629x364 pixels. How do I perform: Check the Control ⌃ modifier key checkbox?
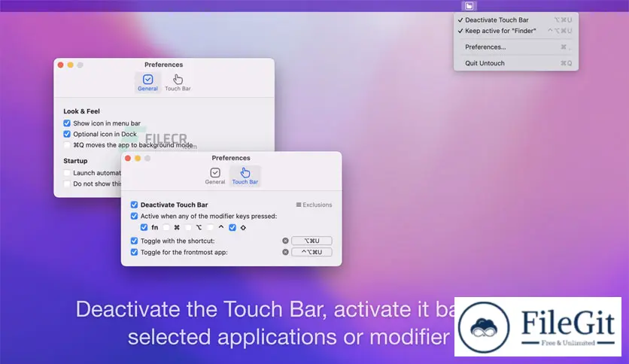[x=210, y=227]
